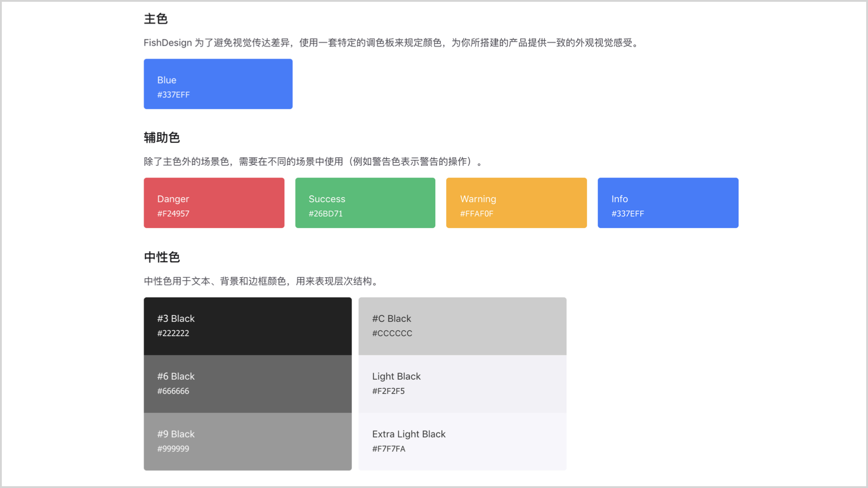Select the Extra Light Black color card
This screenshot has height=488, width=868.
click(x=462, y=441)
